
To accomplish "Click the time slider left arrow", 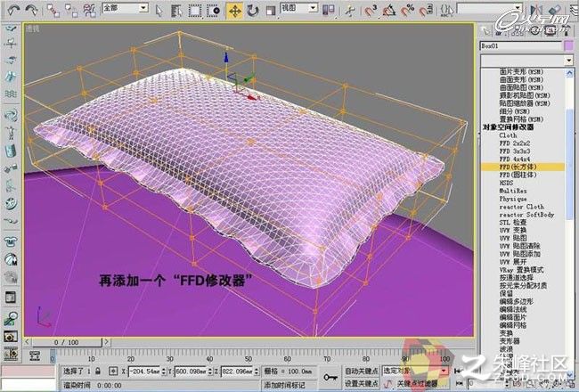I will [28, 342].
